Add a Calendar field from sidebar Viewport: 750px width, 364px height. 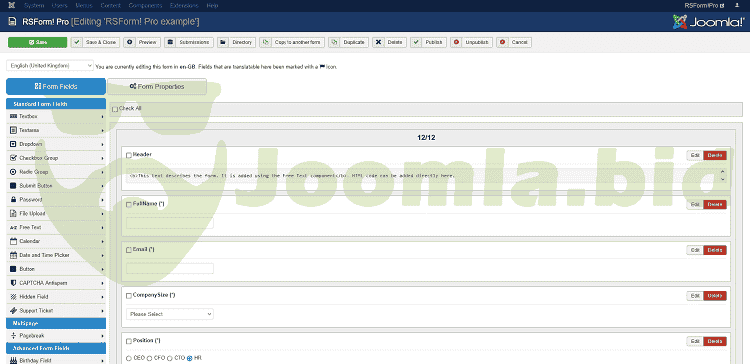(x=56, y=241)
